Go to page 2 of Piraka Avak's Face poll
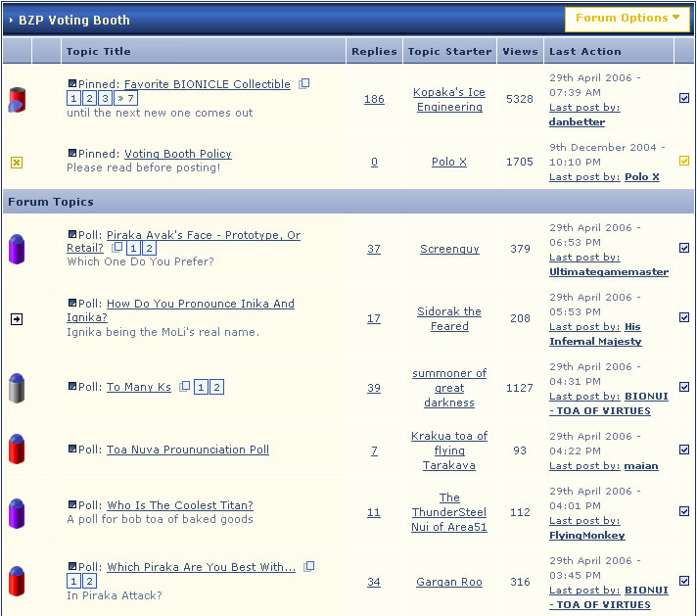697x616 pixels. click(150, 248)
